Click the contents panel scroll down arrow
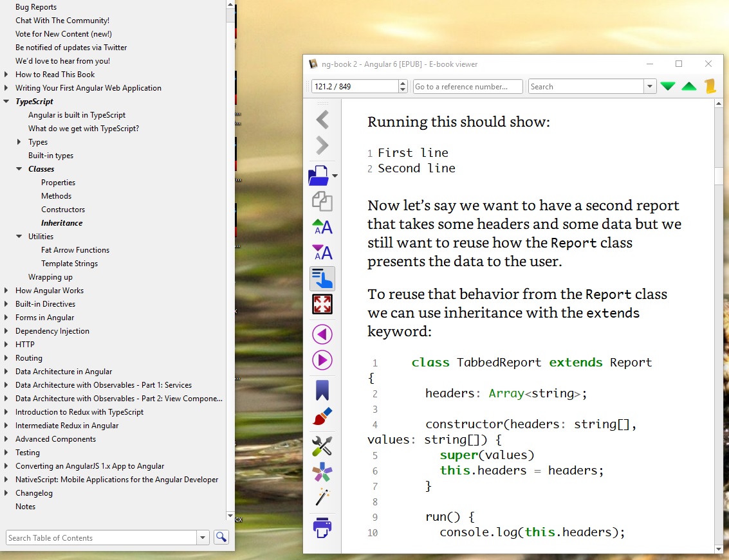Viewport: 729px width, 560px height. point(230,516)
